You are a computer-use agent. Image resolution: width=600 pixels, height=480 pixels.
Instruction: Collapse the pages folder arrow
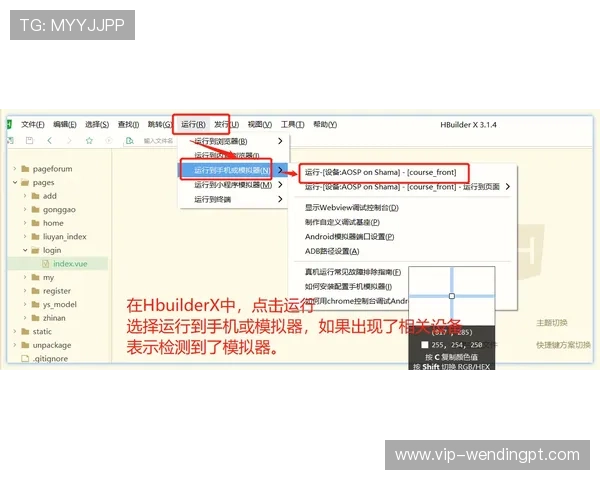(x=15, y=182)
